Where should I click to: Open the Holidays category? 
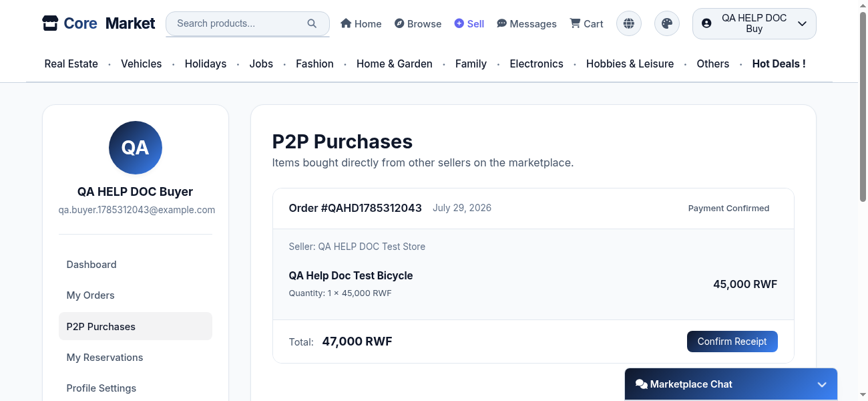click(x=206, y=63)
